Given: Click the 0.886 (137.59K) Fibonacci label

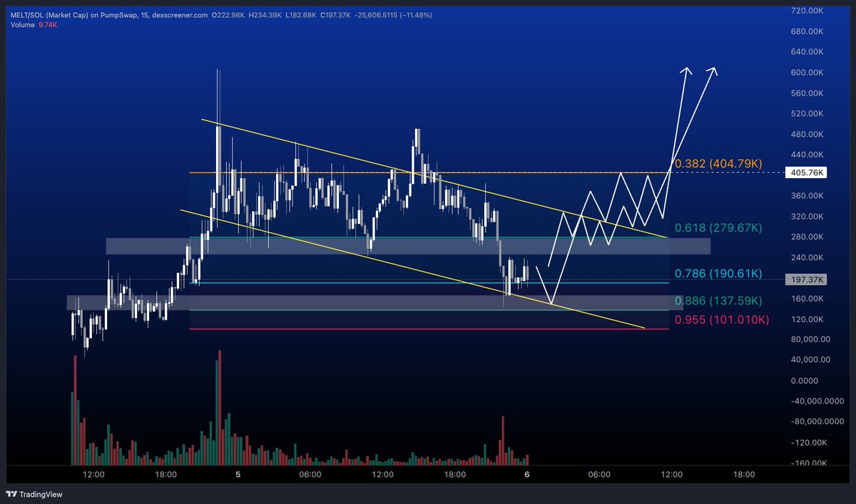Looking at the screenshot, I should (x=718, y=301).
